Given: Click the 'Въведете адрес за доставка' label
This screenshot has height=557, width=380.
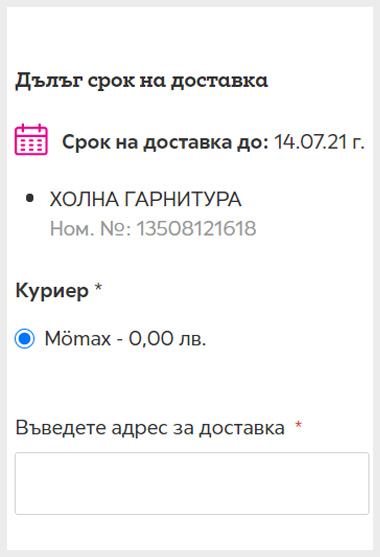Looking at the screenshot, I should click(x=150, y=427).
